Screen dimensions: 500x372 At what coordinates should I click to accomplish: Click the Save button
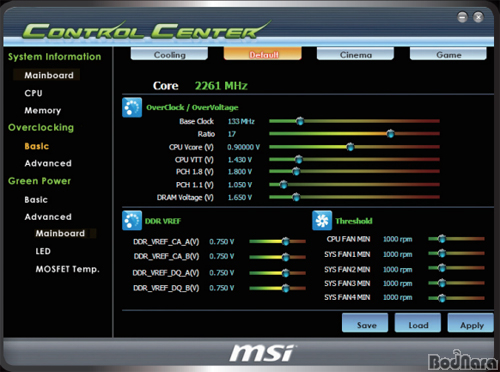click(x=365, y=323)
